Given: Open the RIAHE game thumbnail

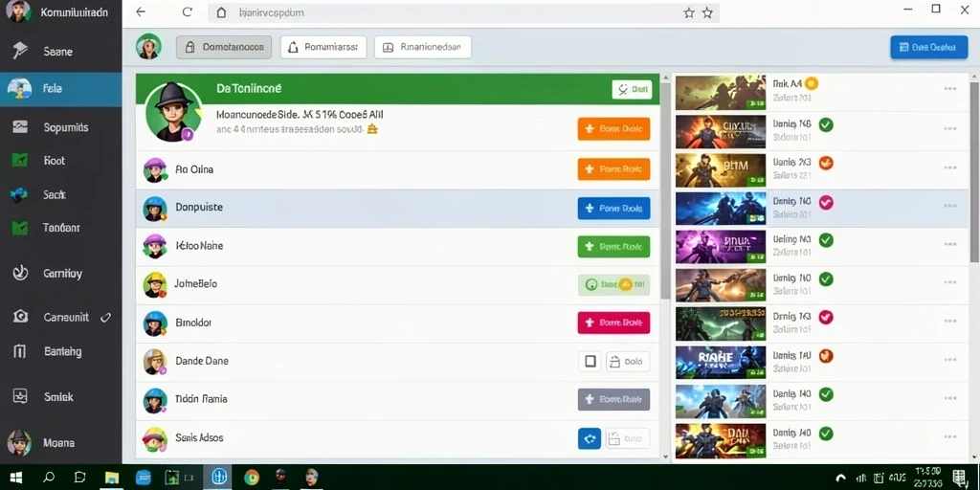Looking at the screenshot, I should [x=721, y=363].
